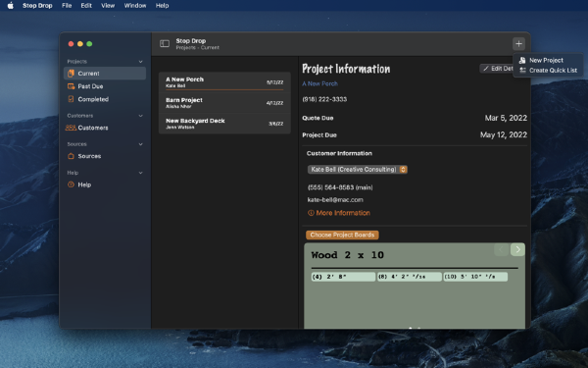Open the Stop Drop app menu
Screen dimensions: 588x368
click(x=37, y=5)
